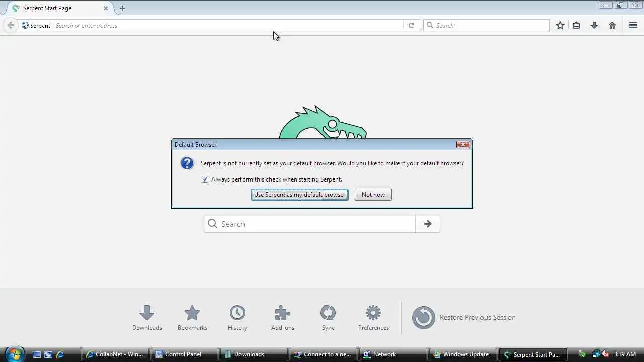This screenshot has width=644, height=362.
Task: Open Sync from start page shortcuts
Action: pyautogui.click(x=328, y=318)
